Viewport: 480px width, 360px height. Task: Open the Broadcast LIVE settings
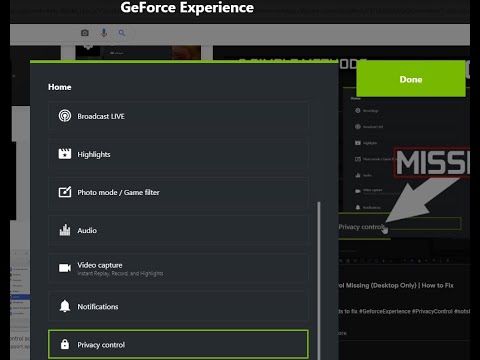click(178, 116)
